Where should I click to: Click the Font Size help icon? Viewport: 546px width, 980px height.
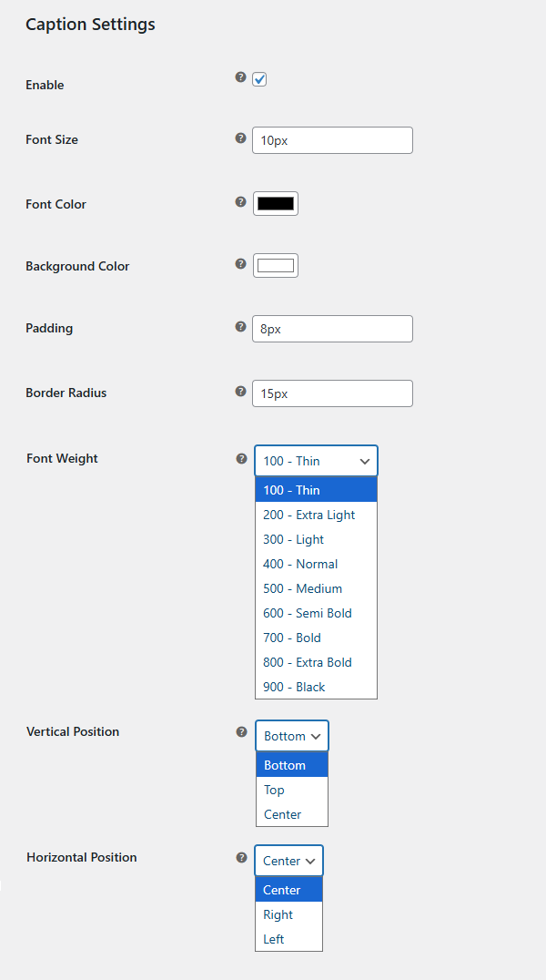pos(240,137)
